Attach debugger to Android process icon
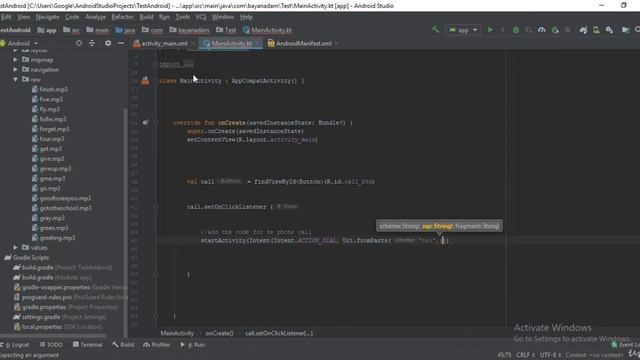This screenshot has width=640, height=360. pos(555,30)
